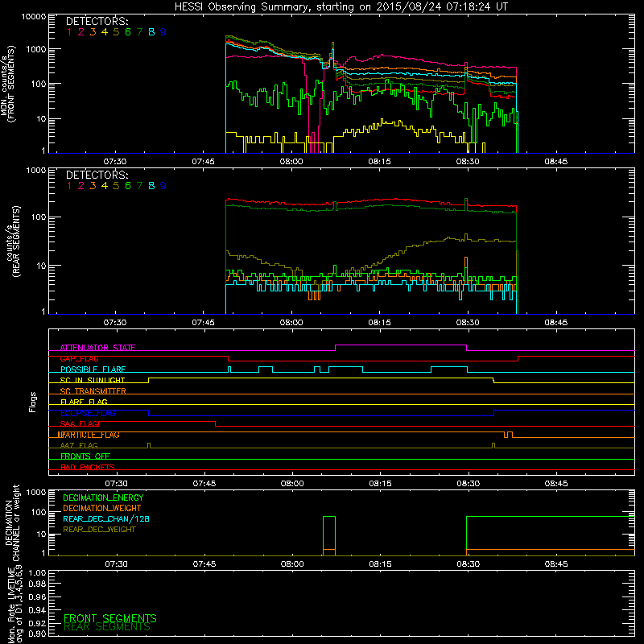Click the SAA_FLAG label
The height and width of the screenshot is (644, 644).
click(x=79, y=424)
